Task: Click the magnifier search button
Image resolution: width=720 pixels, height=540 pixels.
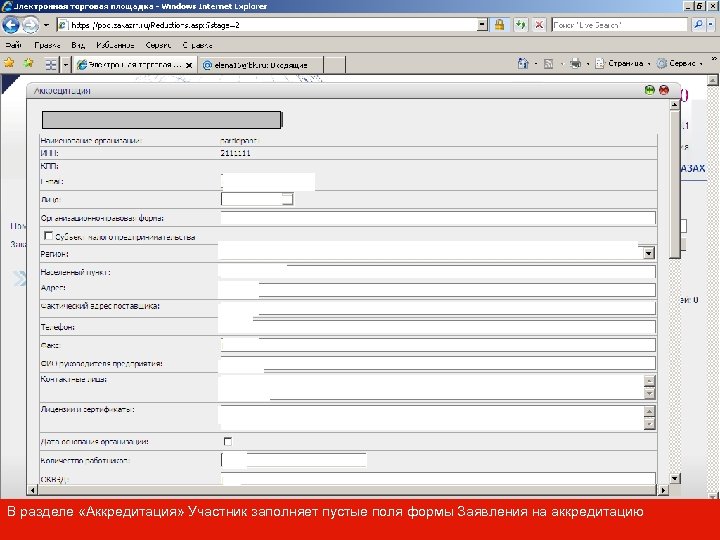Action: 698,25
